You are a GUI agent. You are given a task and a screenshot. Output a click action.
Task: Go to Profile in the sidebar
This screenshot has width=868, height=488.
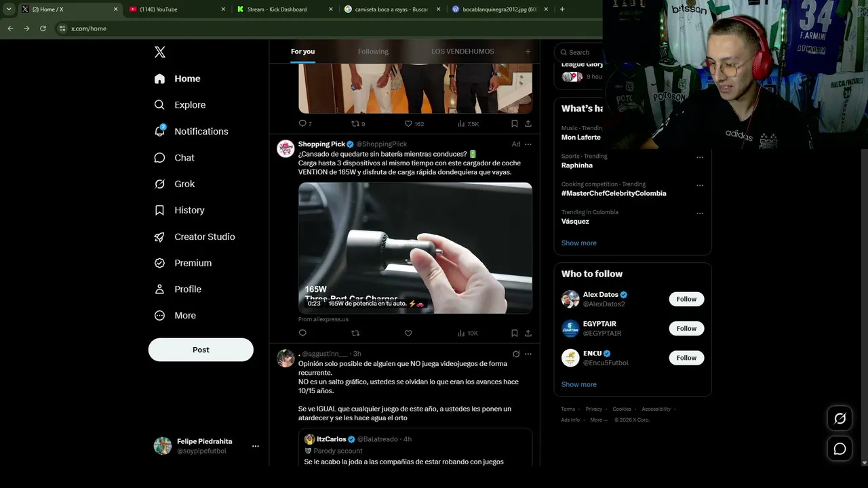[178, 289]
